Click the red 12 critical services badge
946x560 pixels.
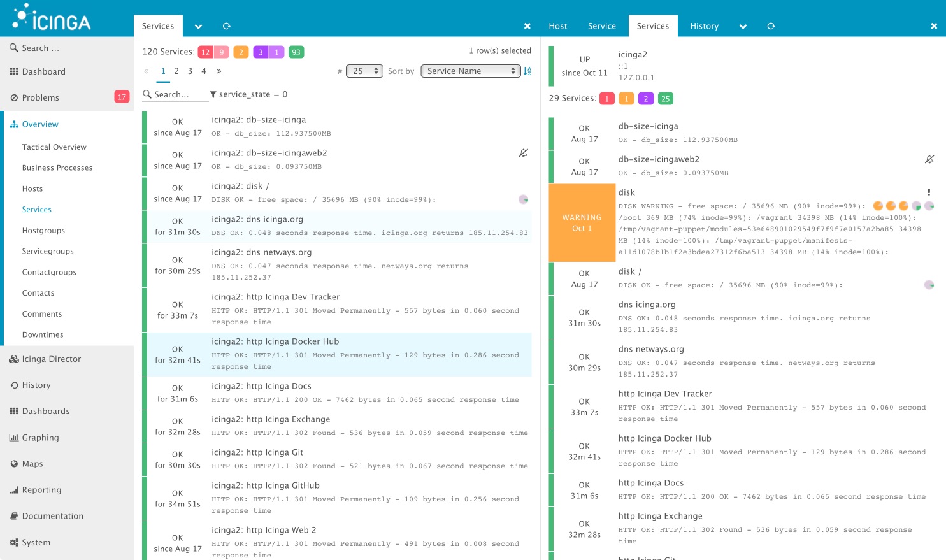click(205, 52)
